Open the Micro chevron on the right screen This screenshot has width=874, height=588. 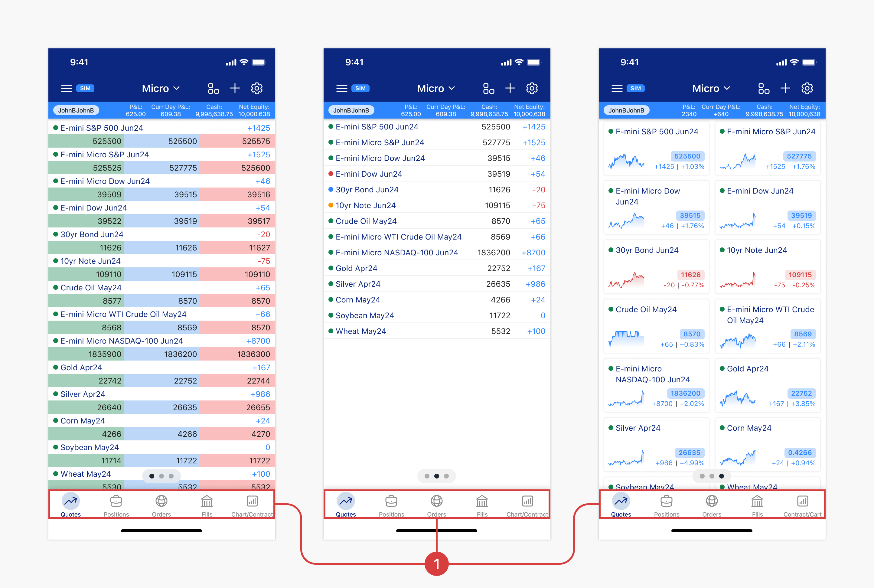(711, 88)
